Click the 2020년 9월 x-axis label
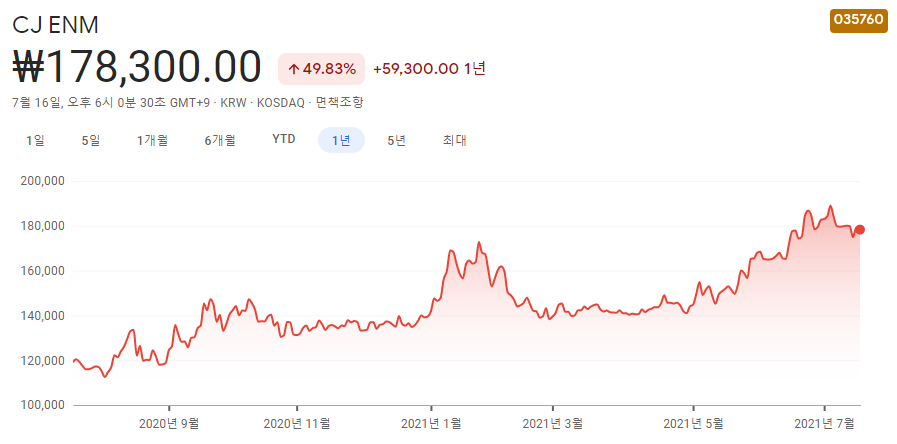 pos(169,424)
